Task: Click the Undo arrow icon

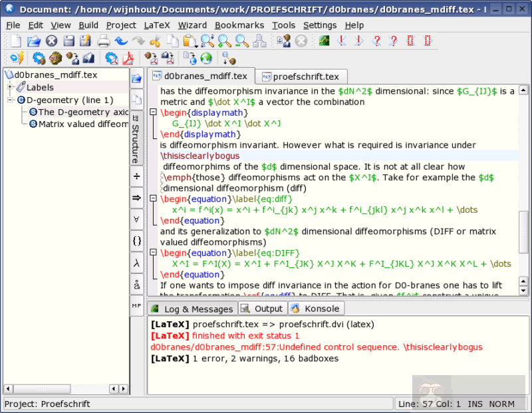Action: point(121,41)
